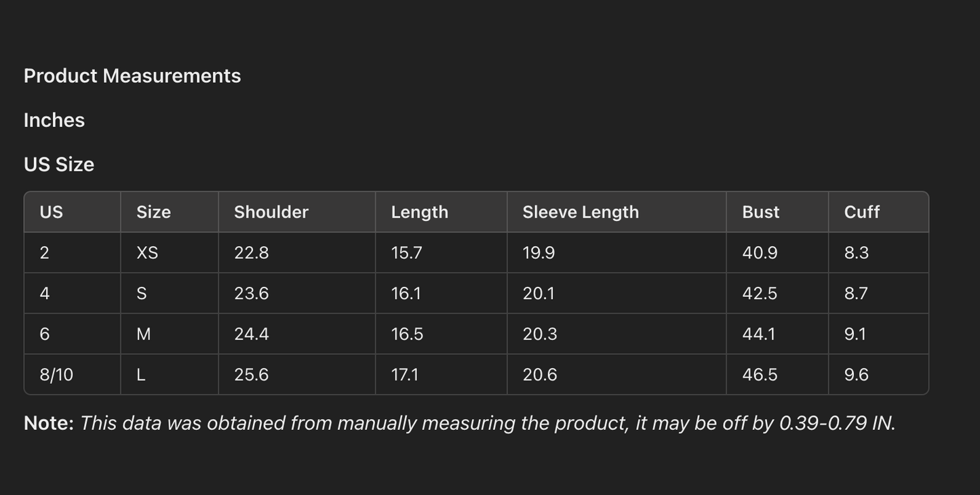Select the 8/10 US size cell

point(56,375)
